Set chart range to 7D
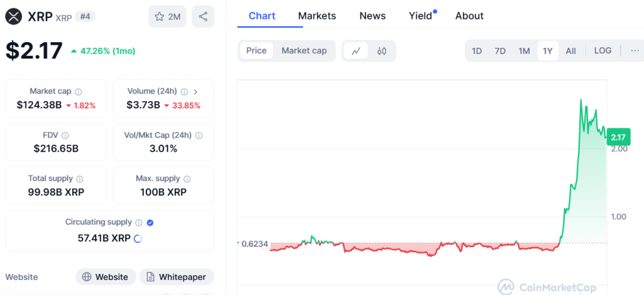Viewport: 644px width, 295px height. coord(500,51)
